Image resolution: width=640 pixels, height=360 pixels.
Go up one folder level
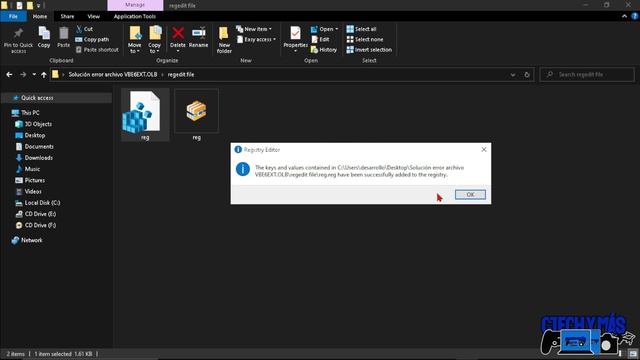click(44, 75)
